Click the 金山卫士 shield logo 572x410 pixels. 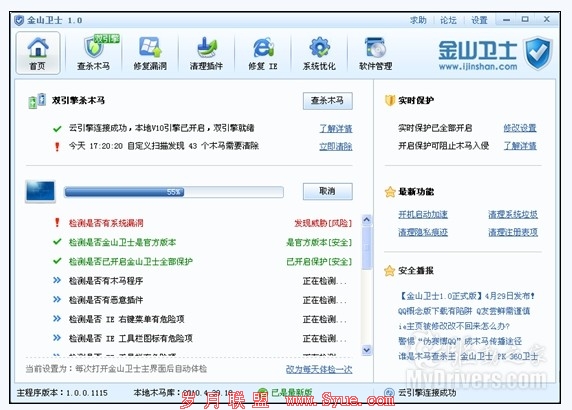(x=538, y=53)
